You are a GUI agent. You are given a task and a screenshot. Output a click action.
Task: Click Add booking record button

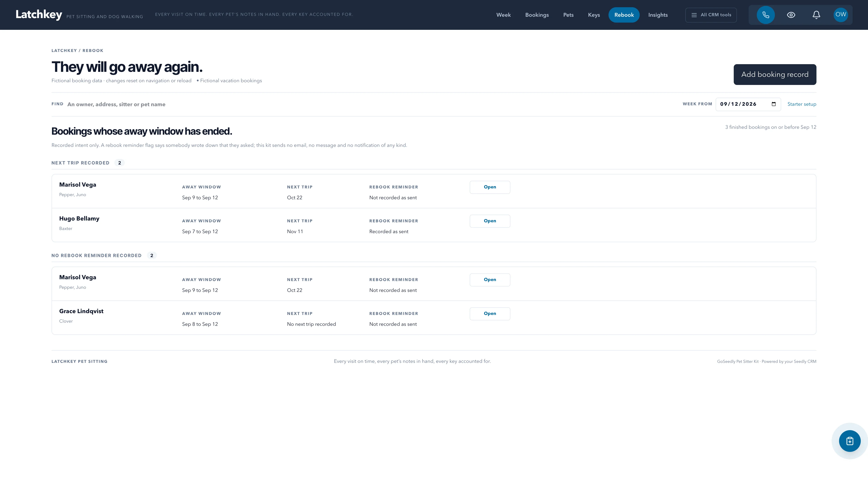tap(775, 74)
